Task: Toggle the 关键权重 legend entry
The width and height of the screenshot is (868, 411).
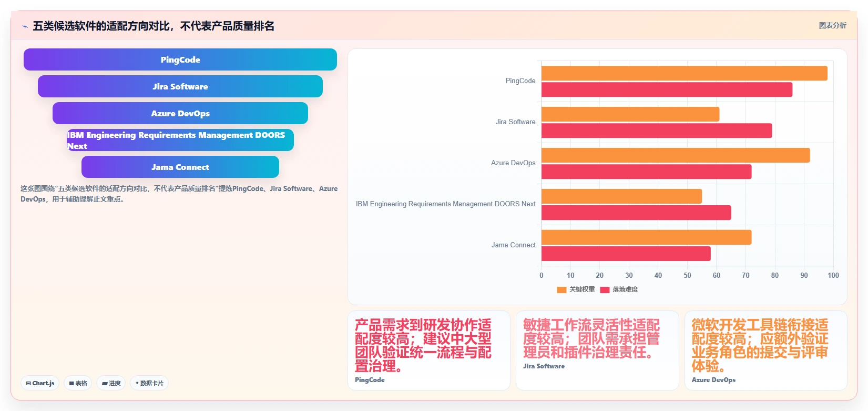Action: click(x=576, y=289)
